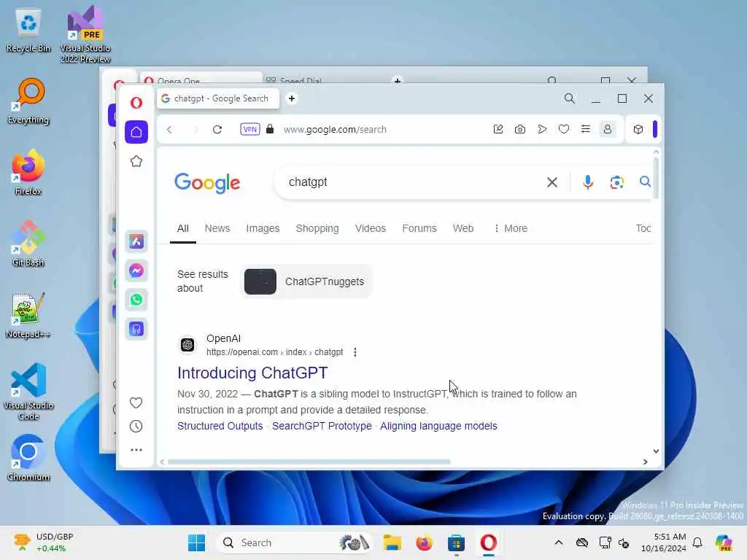Click the horizontal scrollbar thumb
This screenshot has width=747, height=560.
pyautogui.click(x=309, y=462)
